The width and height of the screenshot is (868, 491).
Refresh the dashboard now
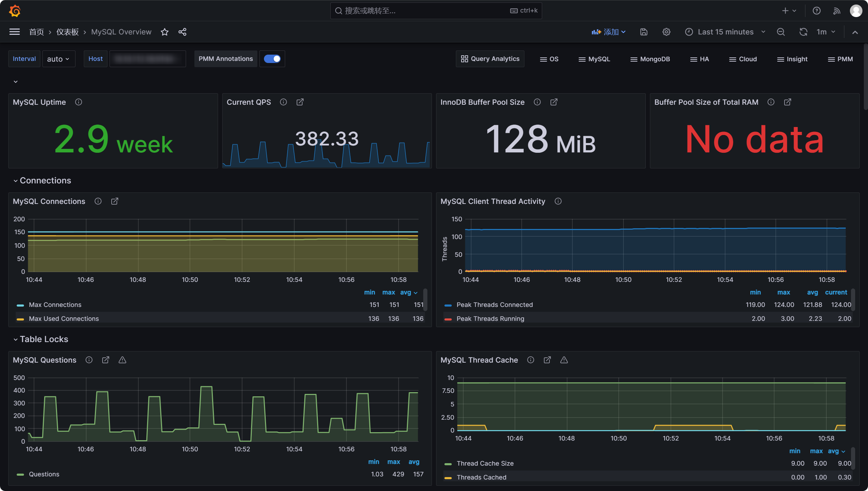click(803, 32)
